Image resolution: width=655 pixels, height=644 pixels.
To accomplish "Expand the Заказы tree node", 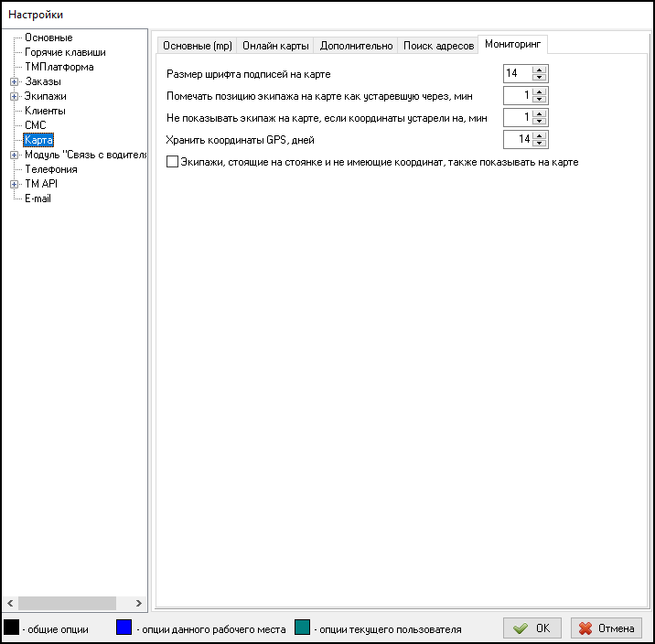I will [14, 81].
